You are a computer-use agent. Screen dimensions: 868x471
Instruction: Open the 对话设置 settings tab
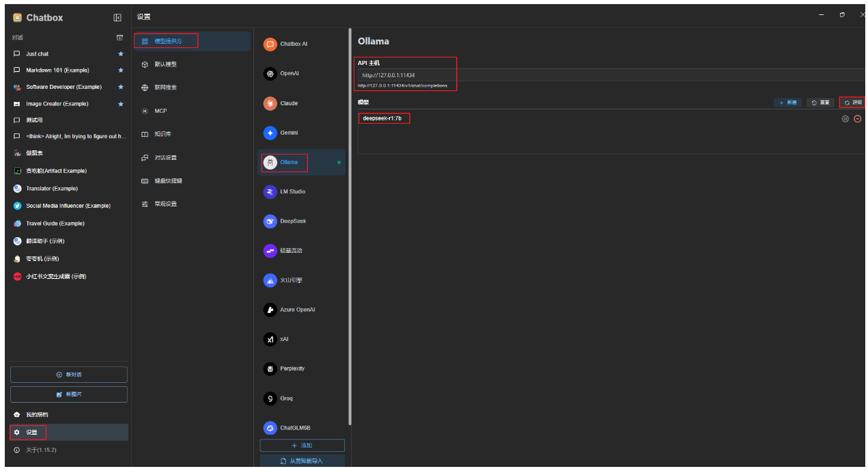193,157
